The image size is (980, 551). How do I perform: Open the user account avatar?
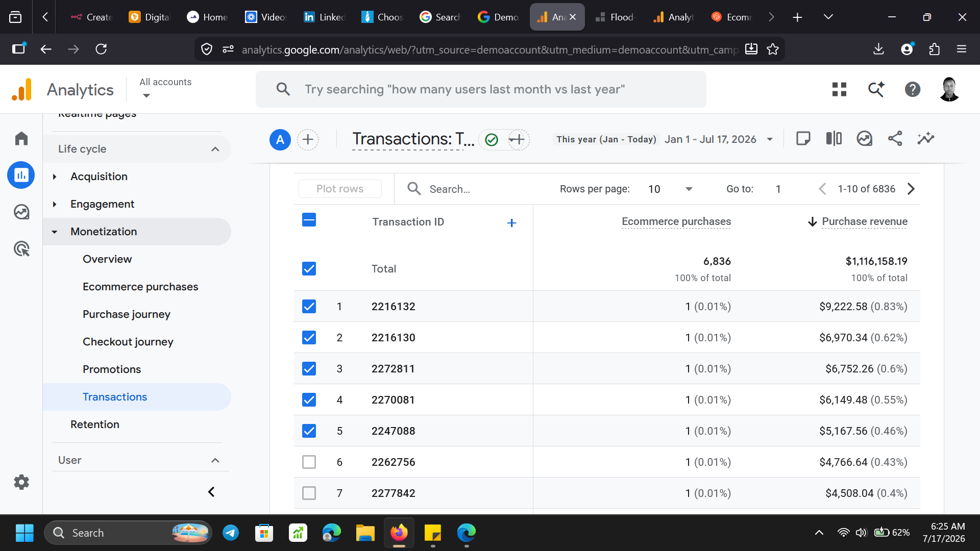pyautogui.click(x=949, y=89)
